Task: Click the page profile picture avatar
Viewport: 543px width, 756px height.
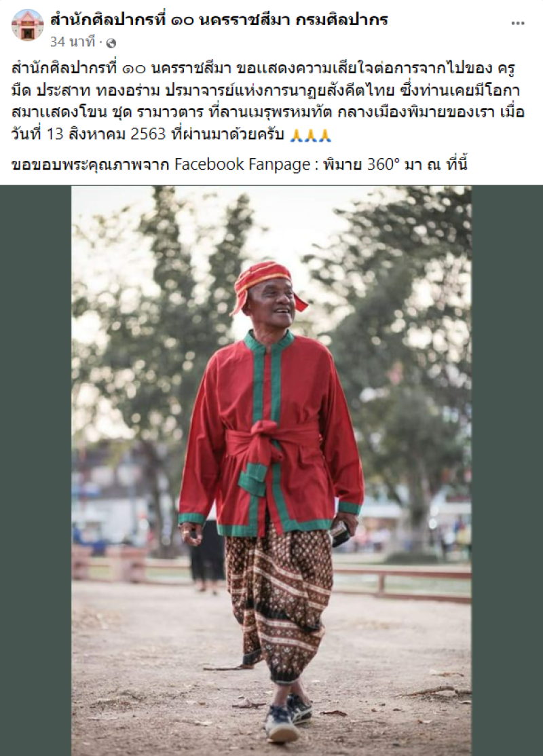Action: (27, 25)
